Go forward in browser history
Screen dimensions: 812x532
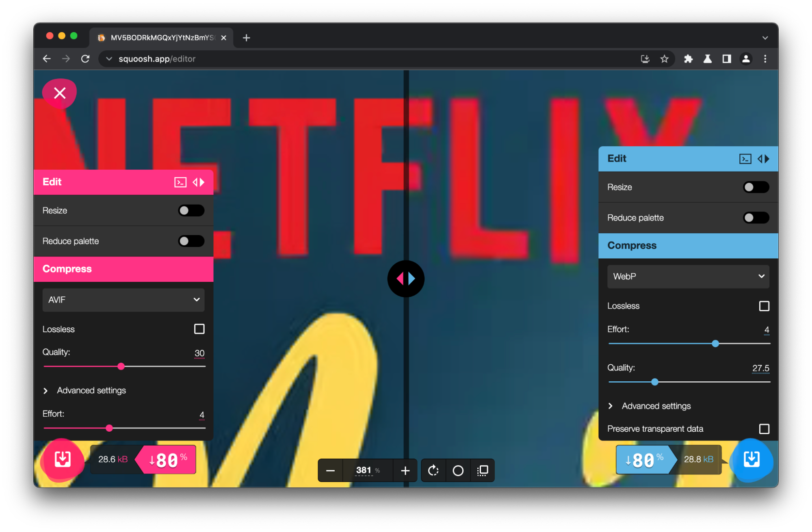tap(66, 59)
